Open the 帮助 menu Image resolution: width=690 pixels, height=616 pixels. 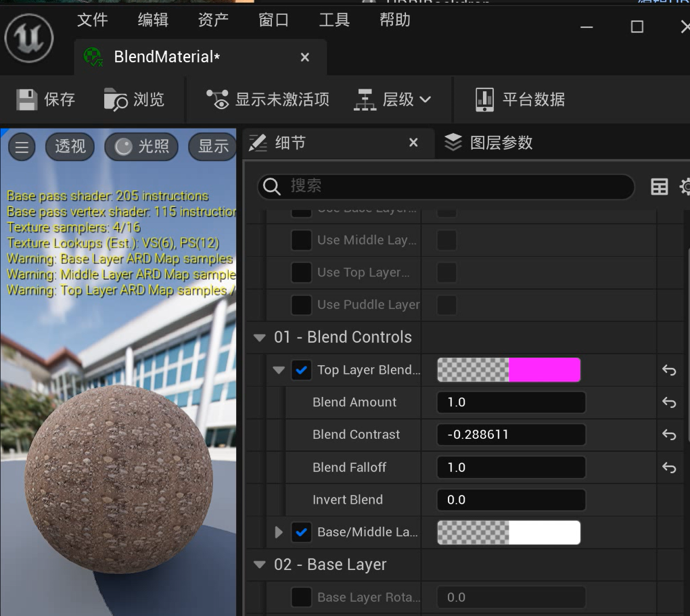tap(395, 20)
